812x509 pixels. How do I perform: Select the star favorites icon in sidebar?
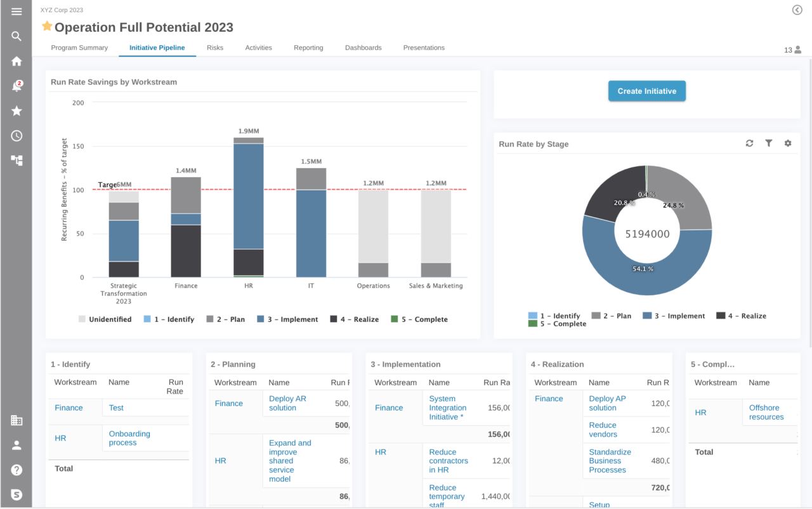pos(16,110)
